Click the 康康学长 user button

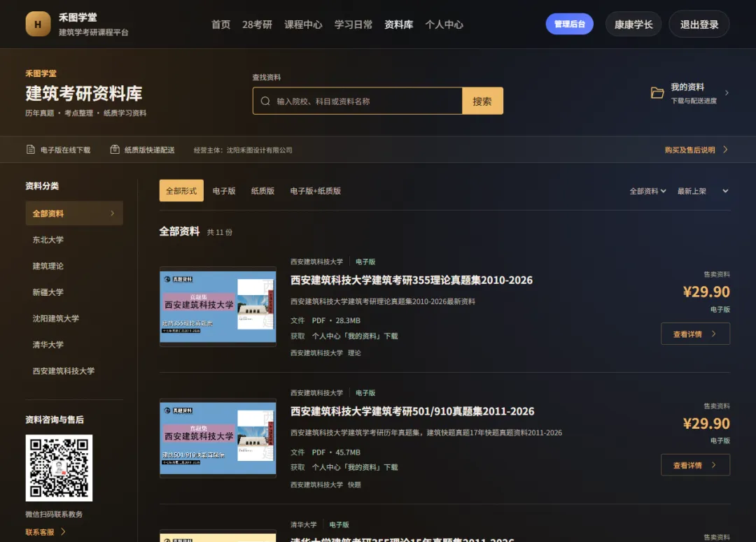coord(633,24)
